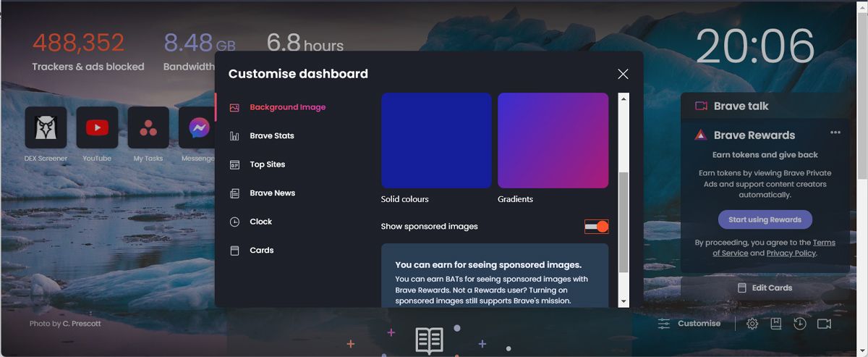Choose the Gradients background swatch

pyautogui.click(x=553, y=140)
